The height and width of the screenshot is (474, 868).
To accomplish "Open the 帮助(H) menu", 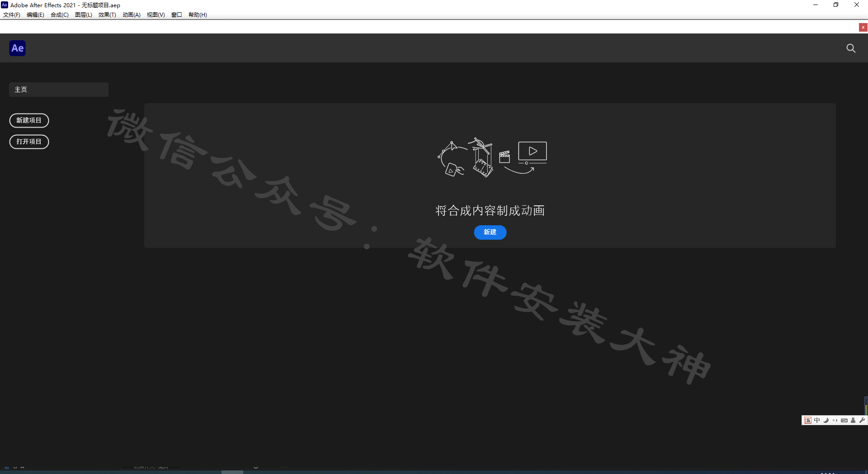I will coord(198,15).
